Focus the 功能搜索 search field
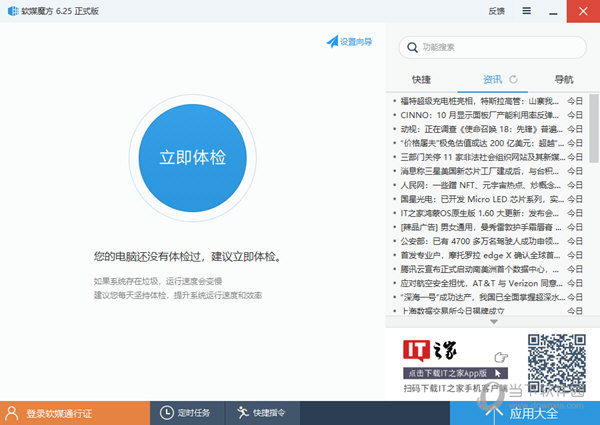 pyautogui.click(x=492, y=47)
